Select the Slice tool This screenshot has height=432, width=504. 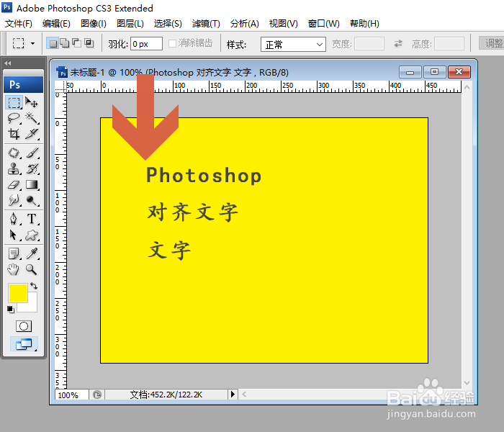click(32, 133)
